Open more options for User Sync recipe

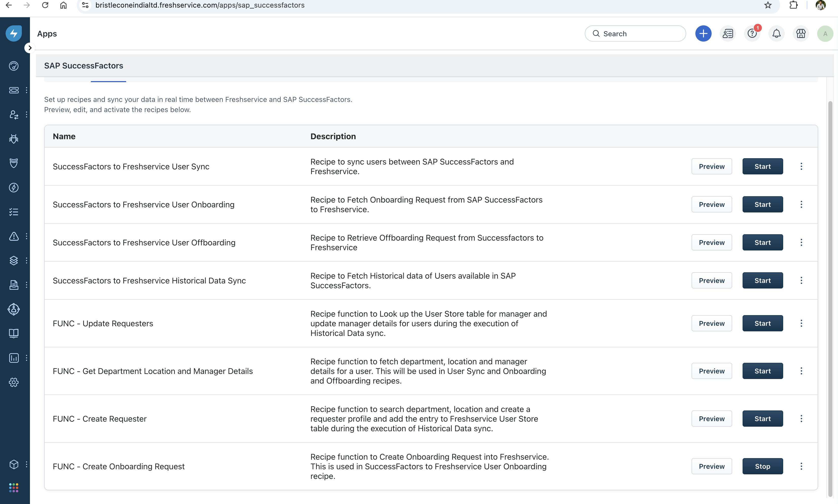tap(801, 166)
